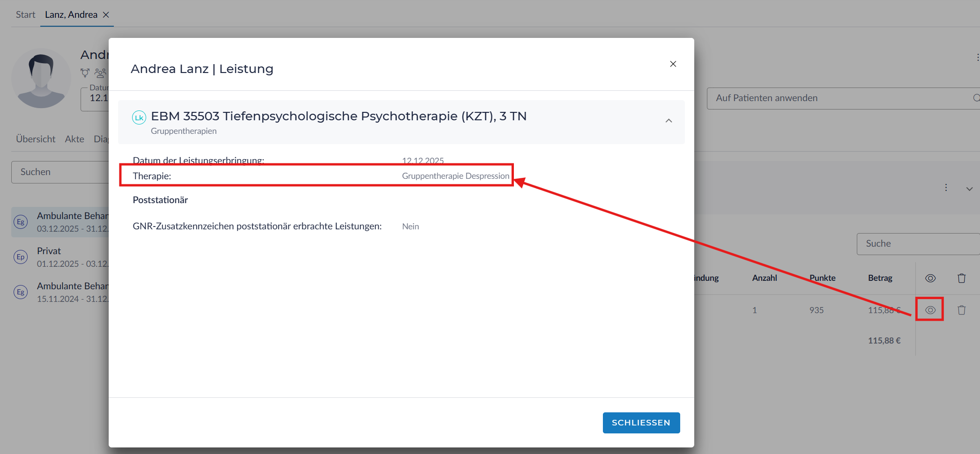The height and width of the screenshot is (454, 980).
Task: Open the three-dot menu in the panel
Action: point(946,188)
